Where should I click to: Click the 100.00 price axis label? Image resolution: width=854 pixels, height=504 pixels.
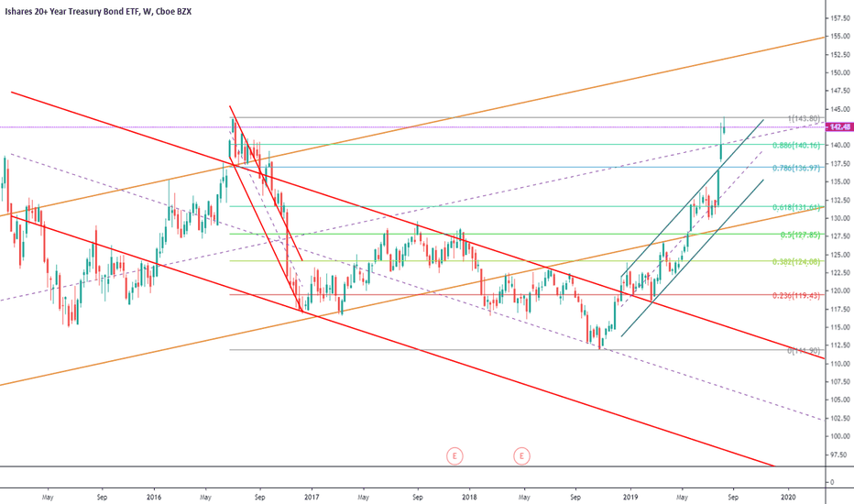840,436
